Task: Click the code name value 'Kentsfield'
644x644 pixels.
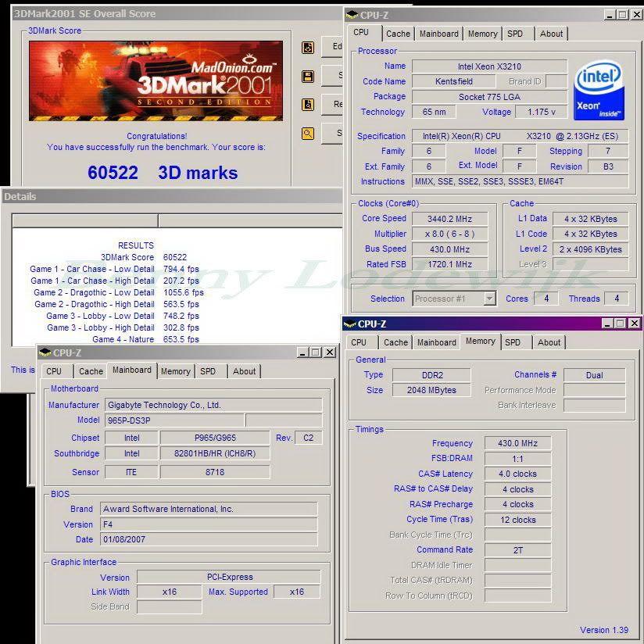Action: [454, 81]
